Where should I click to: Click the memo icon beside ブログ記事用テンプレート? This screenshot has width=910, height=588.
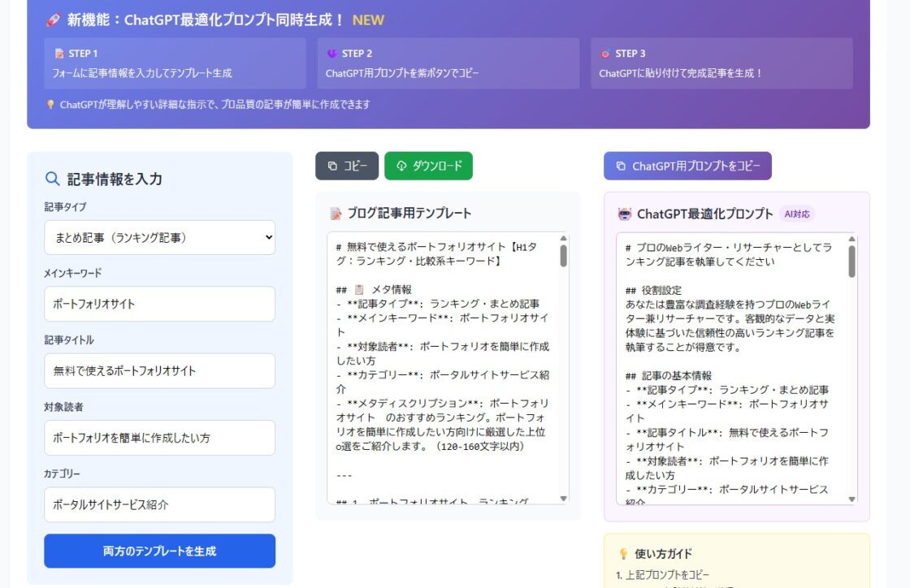tap(336, 214)
